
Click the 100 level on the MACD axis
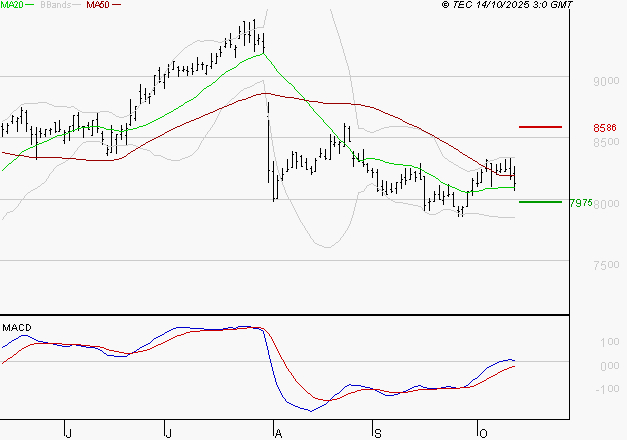coord(609,343)
